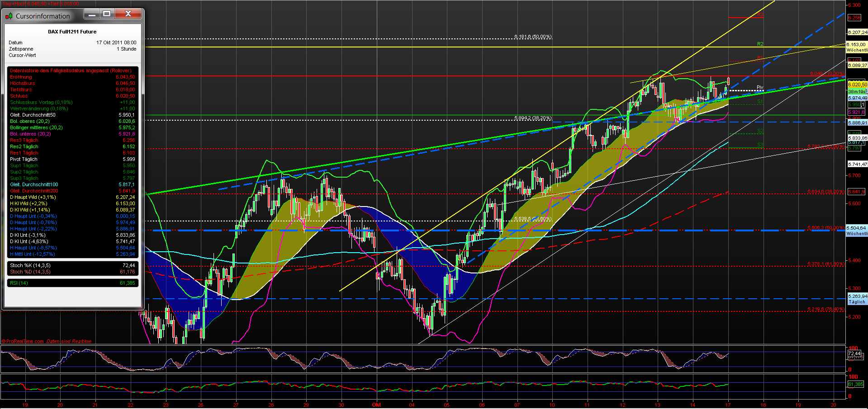
Task: Click the "Eröffnung" row in Cursorinformation
Action: 22,77
